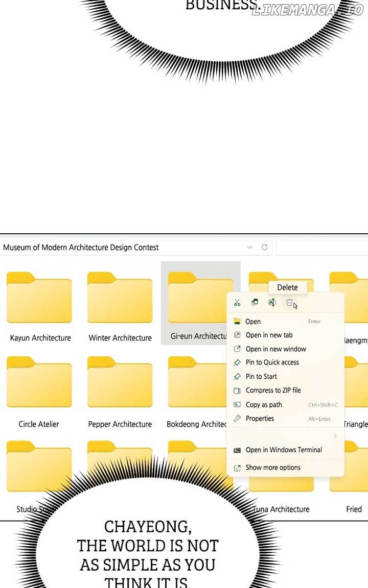Choose Open from the context menu
The width and height of the screenshot is (368, 588).
[253, 322]
